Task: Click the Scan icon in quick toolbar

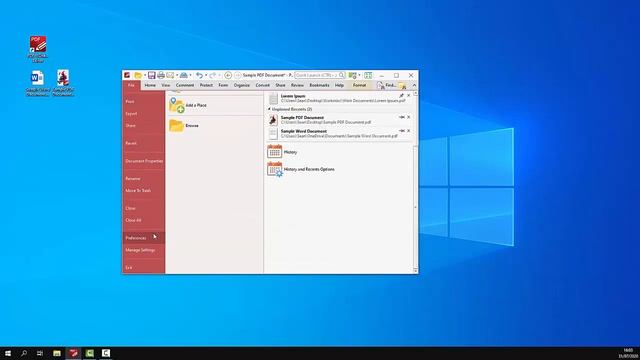Action: (184, 75)
